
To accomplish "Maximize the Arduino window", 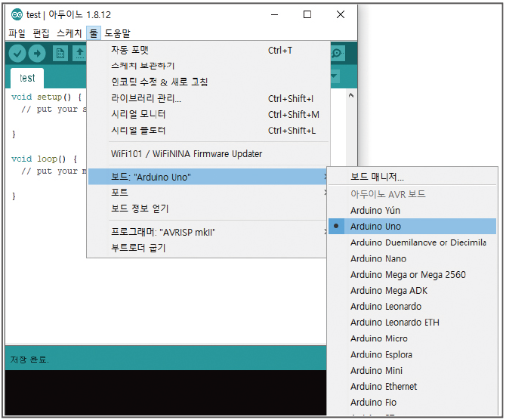I will click(307, 14).
